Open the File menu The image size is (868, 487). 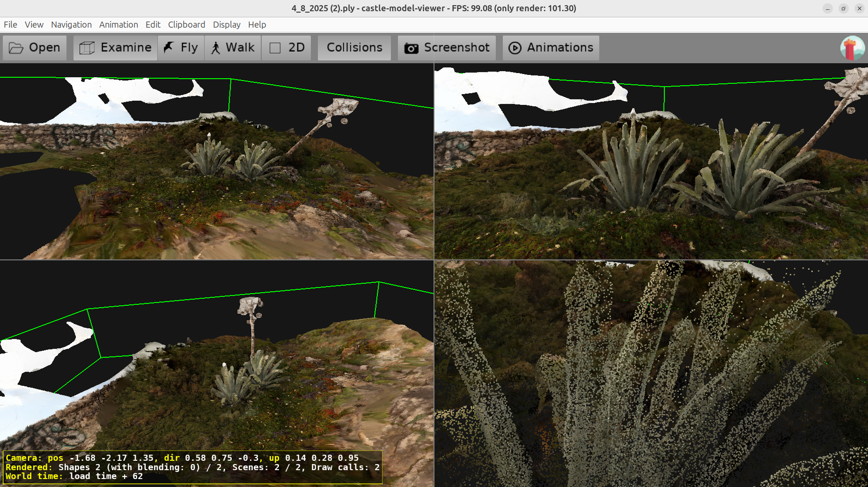tap(10, 24)
